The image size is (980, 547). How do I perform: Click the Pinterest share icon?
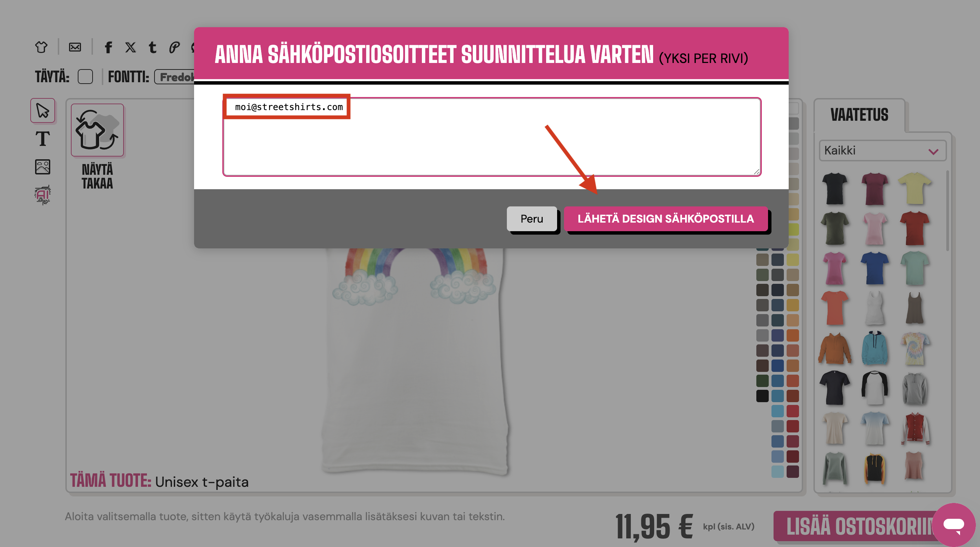click(174, 47)
